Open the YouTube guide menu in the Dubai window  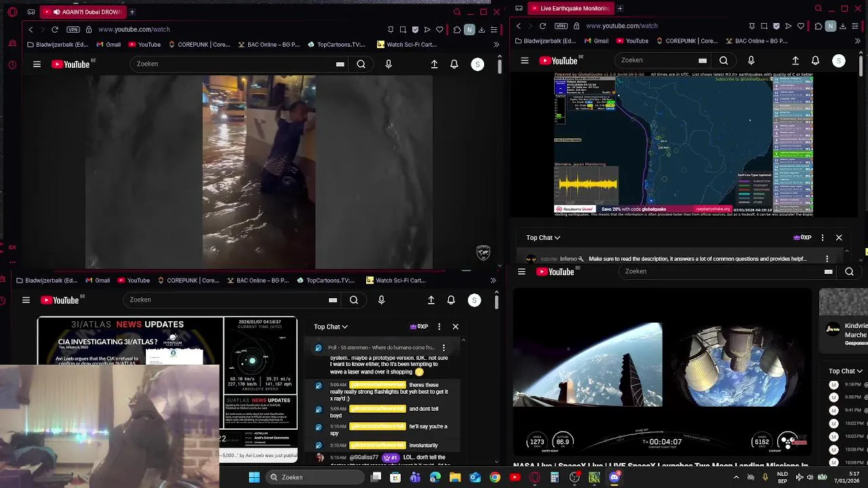coord(37,64)
